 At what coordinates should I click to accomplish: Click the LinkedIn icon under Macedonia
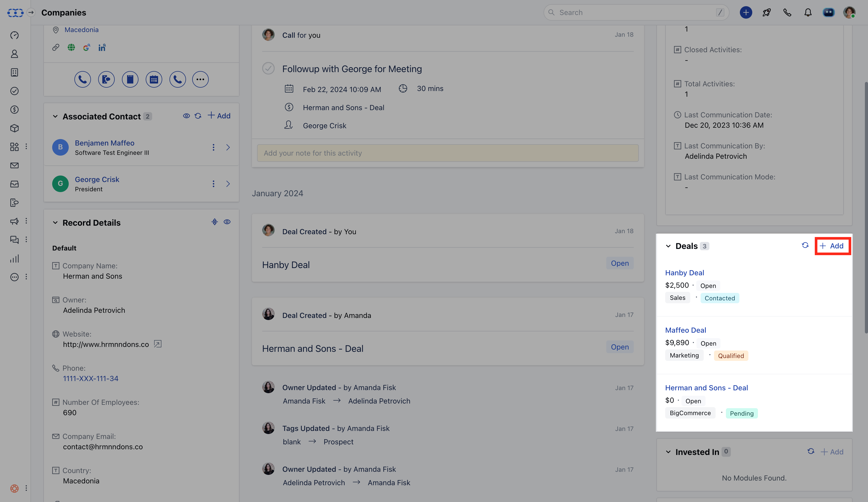102,48
